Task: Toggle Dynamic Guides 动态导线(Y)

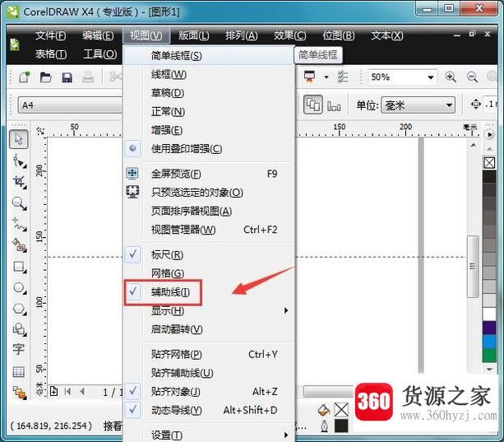Action: (209, 410)
